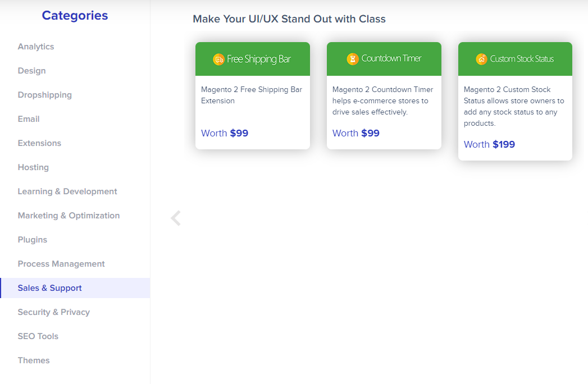Click 'Magento 2 Free Shipping Bar Extension' description
This screenshot has height=384, width=588.
[x=252, y=95]
